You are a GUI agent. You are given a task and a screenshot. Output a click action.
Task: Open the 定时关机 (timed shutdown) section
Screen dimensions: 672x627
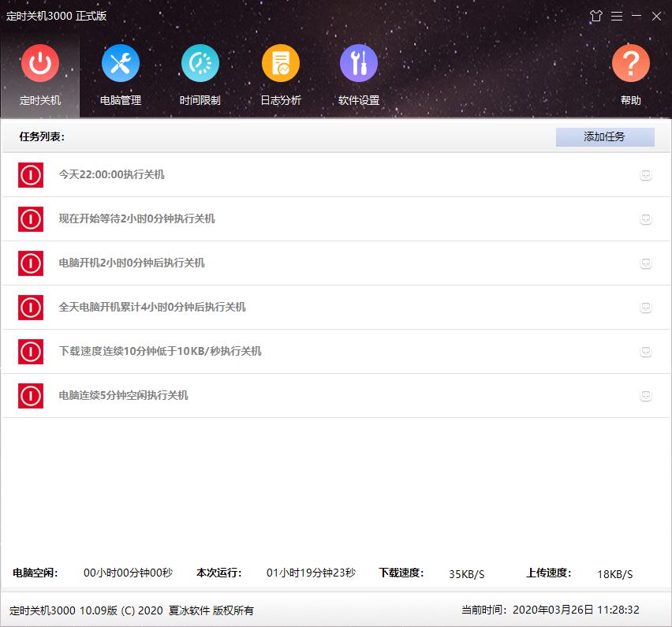[40, 65]
